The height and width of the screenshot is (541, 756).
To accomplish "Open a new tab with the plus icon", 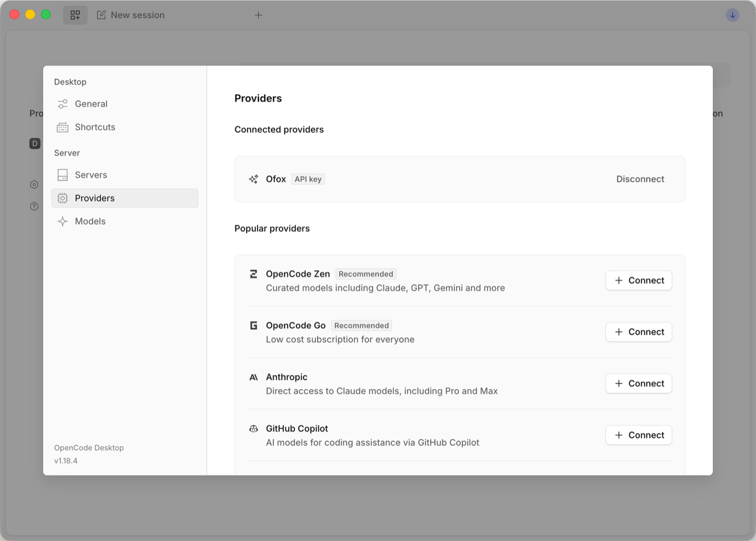I will coord(258,15).
